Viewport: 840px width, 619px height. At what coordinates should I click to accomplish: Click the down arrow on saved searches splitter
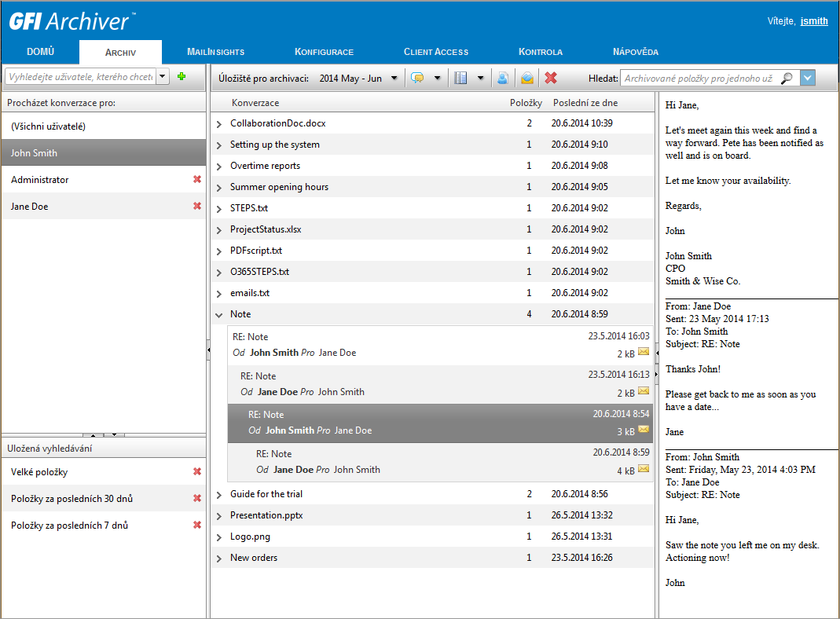[114, 435]
